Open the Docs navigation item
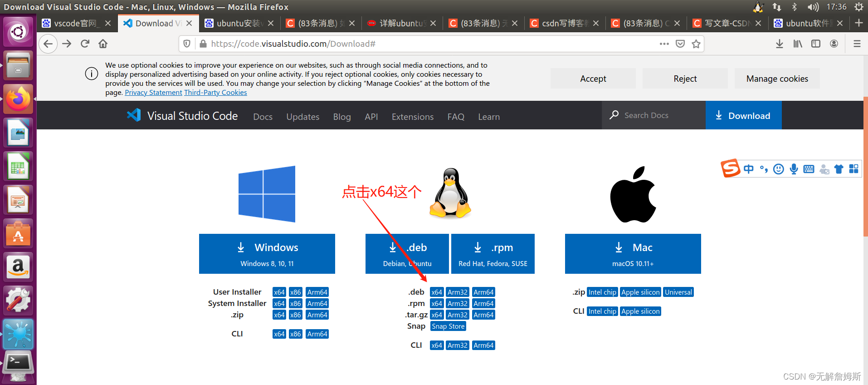The image size is (868, 385). [263, 117]
